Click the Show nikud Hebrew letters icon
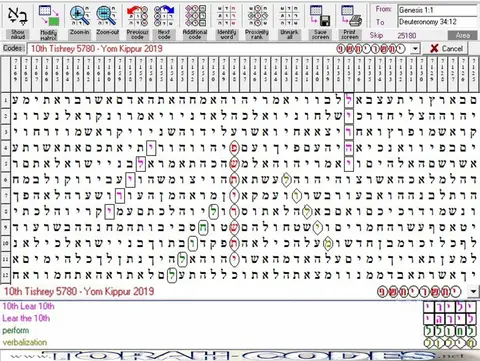Viewport: 480px width, 361px height. tap(18, 16)
